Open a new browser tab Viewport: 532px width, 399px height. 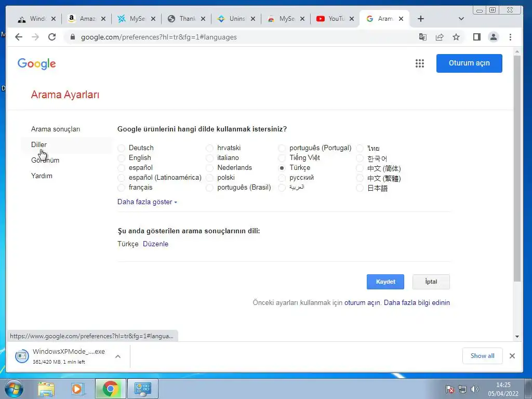pyautogui.click(x=421, y=19)
